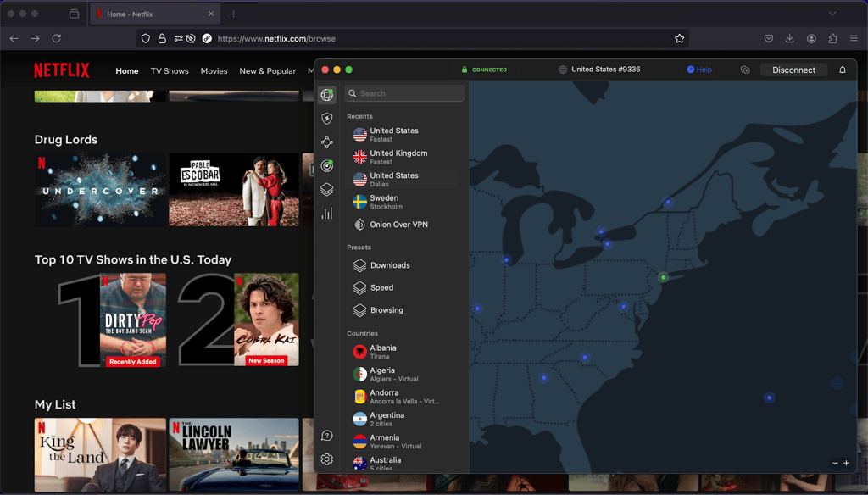Open Dark Web Monitor target icon
This screenshot has width=868, height=495.
326,165
